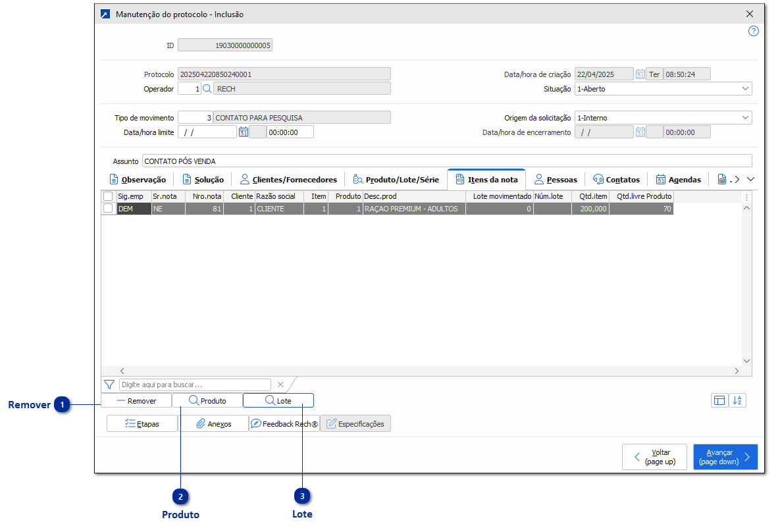This screenshot has width=780, height=532.
Task: Select the CLIENTE cell in grid
Action: [279, 209]
